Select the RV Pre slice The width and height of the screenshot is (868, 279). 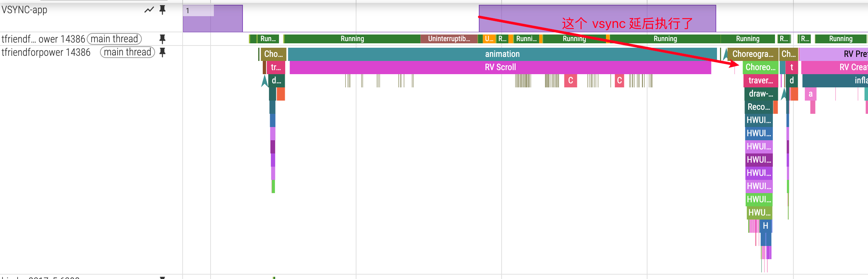click(x=833, y=54)
